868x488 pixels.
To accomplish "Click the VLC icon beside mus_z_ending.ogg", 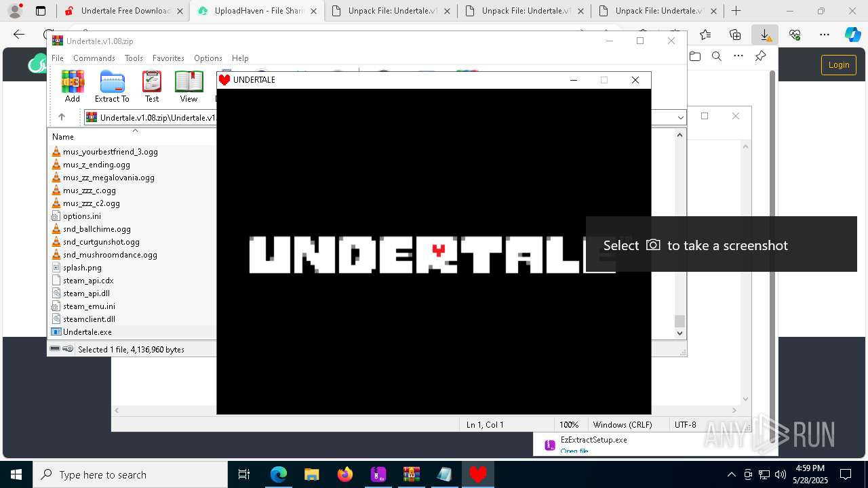I will tap(56, 165).
